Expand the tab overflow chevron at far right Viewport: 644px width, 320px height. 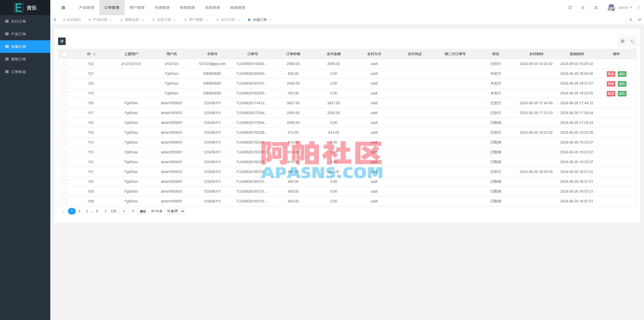pos(639,19)
